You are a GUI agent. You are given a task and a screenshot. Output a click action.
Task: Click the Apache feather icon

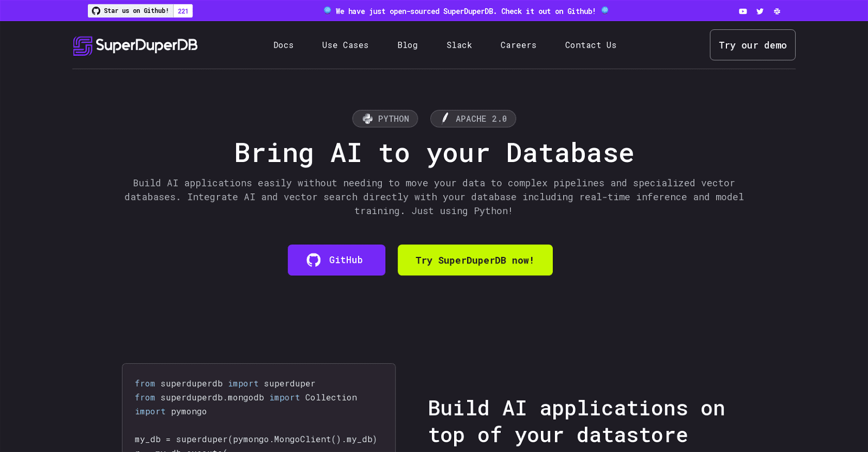[x=445, y=118]
